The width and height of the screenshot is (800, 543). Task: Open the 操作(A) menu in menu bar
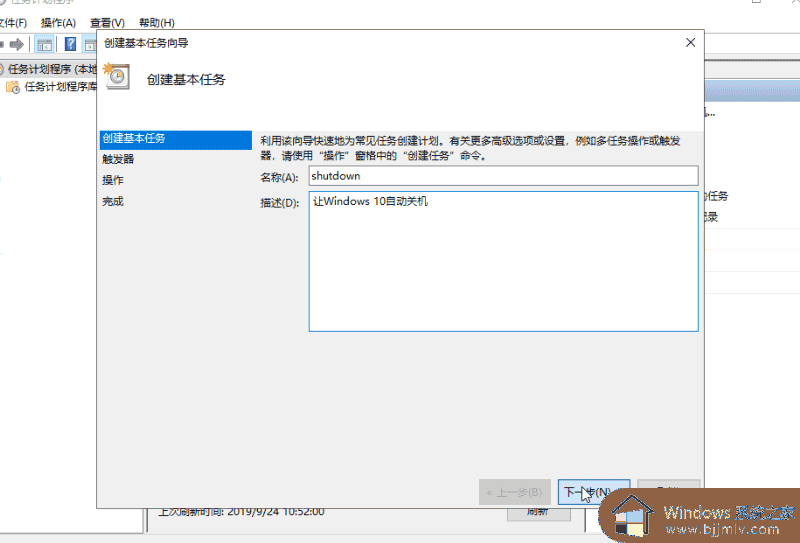point(58,23)
